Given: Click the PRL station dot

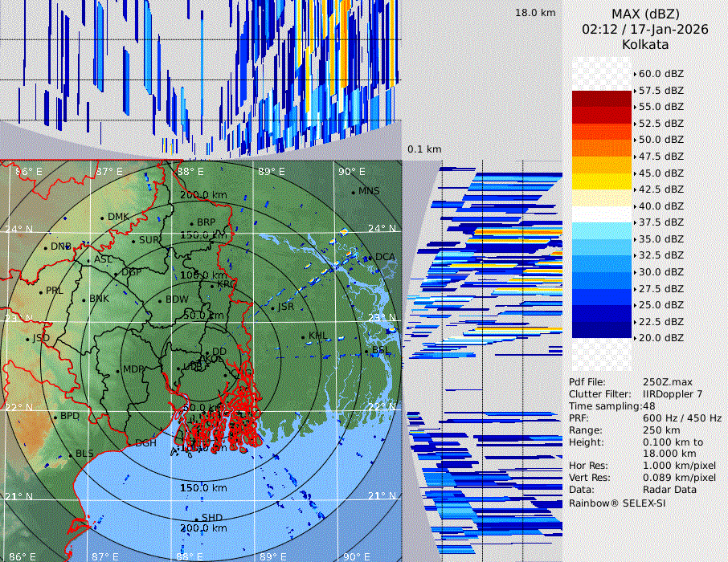Looking at the screenshot, I should click(x=40, y=291).
